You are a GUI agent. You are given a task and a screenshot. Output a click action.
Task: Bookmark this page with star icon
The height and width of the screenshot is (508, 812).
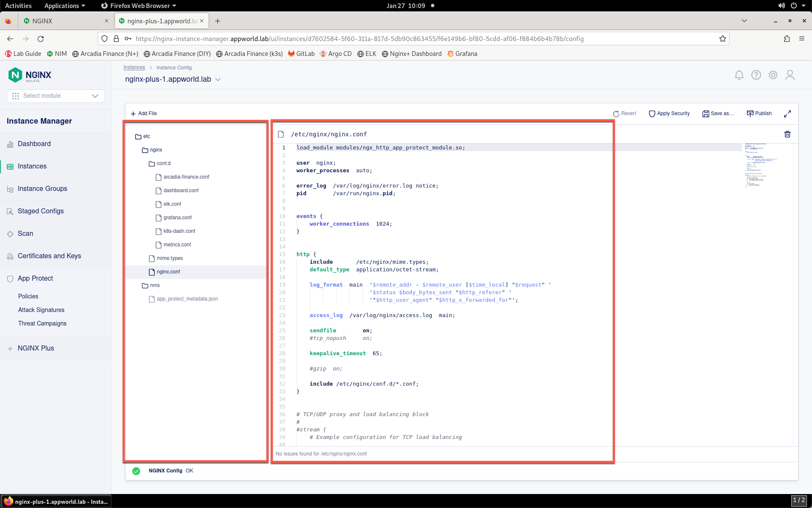click(723, 39)
